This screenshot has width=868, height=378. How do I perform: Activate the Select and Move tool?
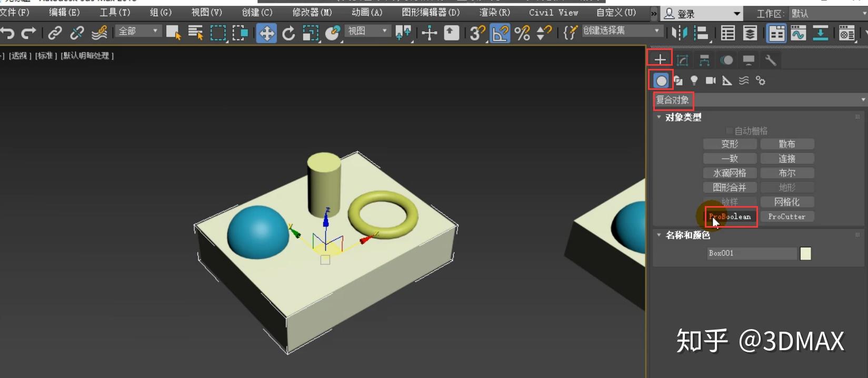click(x=267, y=33)
